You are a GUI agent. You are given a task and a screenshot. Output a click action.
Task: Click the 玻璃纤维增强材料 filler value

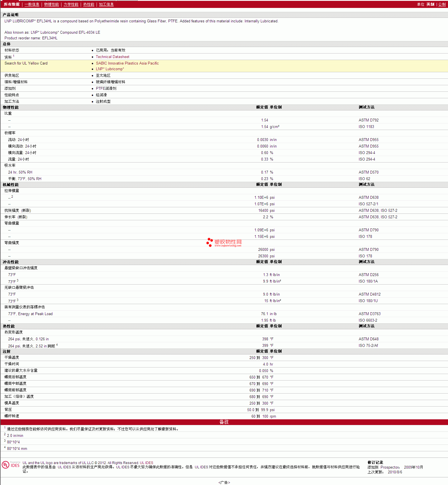click(x=110, y=82)
